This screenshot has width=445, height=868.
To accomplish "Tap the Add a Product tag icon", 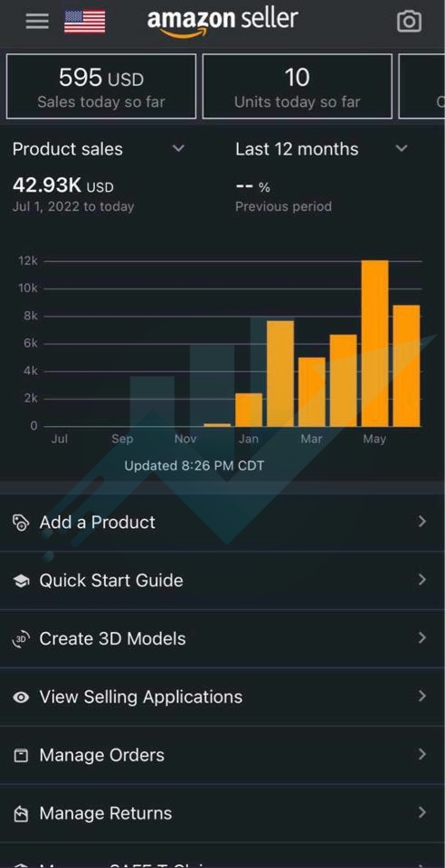I will pos(21,523).
